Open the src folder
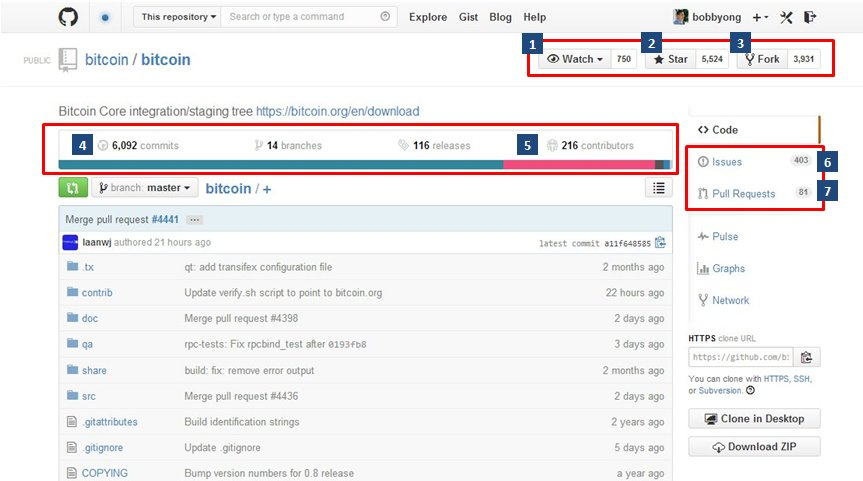Viewport: 863px width, 481px height. click(89, 396)
